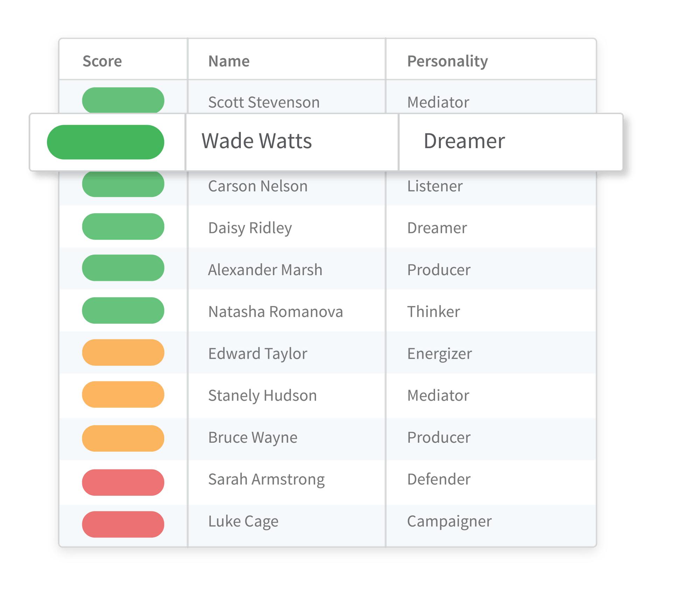The height and width of the screenshot is (592, 700).
Task: Click Bruce Wayne's orange score pill
Action: click(x=123, y=438)
